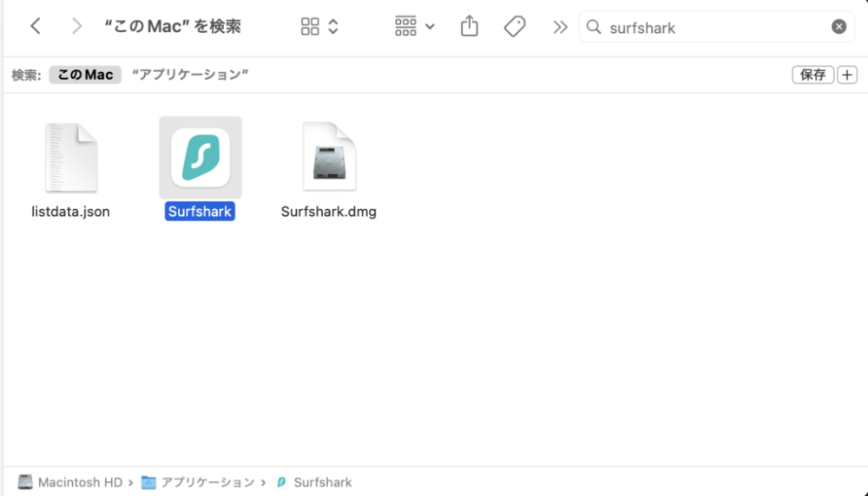The image size is (868, 496).
Task: Select the Surfshark application icon
Action: coord(201,158)
